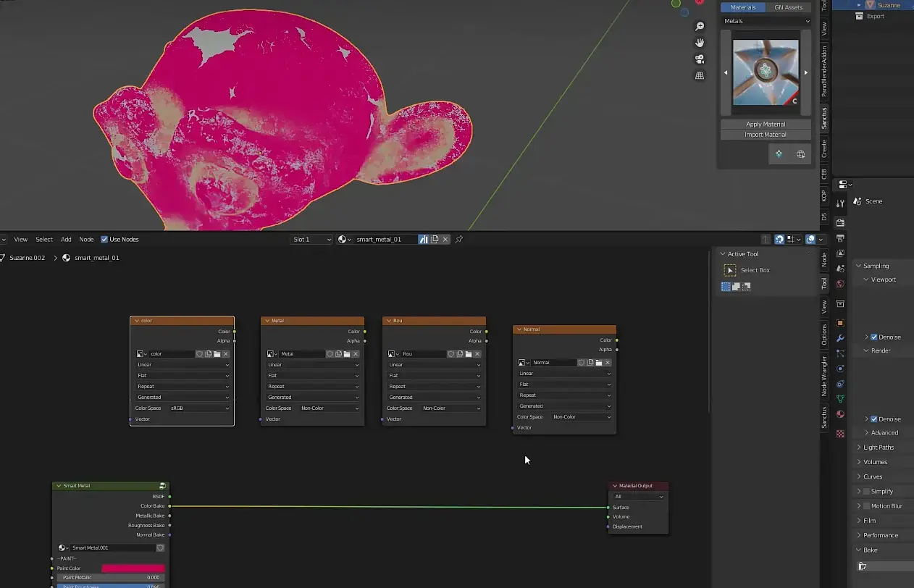Click the open image folder icon on color node
The width and height of the screenshot is (914, 588).
[x=217, y=354]
